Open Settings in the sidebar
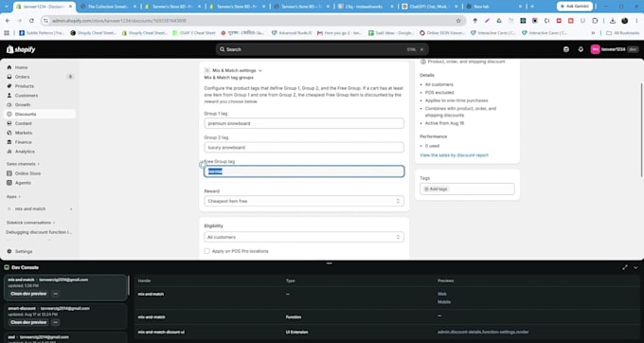Image resolution: width=644 pixels, height=343 pixels. (x=24, y=251)
